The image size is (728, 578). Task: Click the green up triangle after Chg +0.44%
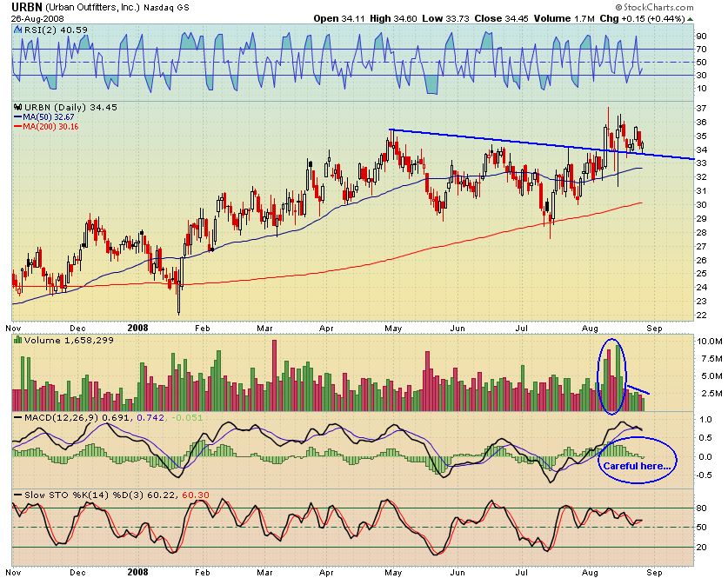pos(690,19)
